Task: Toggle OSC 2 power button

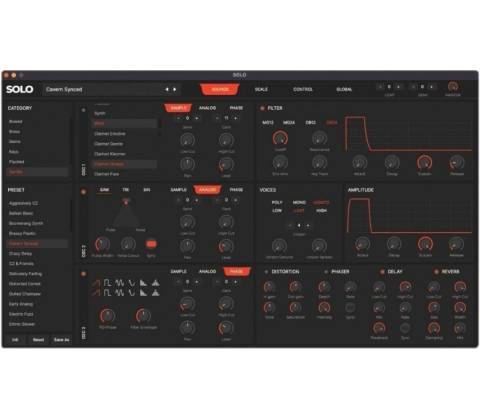Action: 83,192
